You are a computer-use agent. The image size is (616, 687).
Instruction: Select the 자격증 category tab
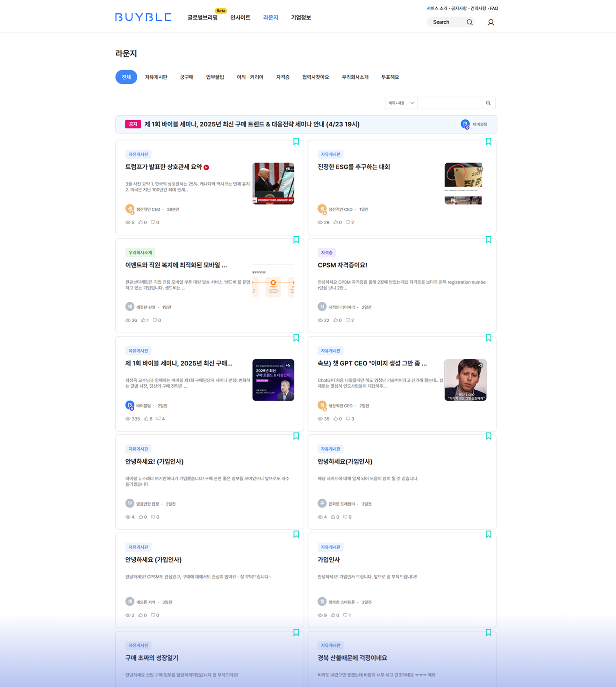click(283, 77)
